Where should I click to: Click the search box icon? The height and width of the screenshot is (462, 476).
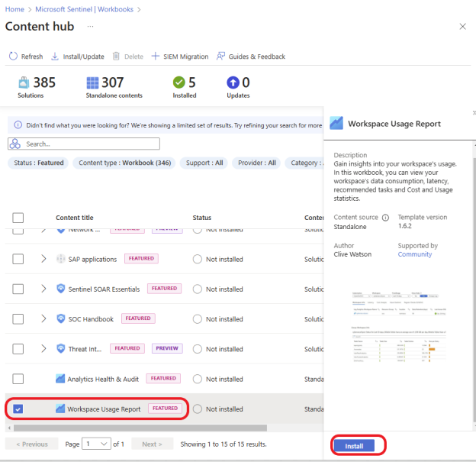point(15,144)
